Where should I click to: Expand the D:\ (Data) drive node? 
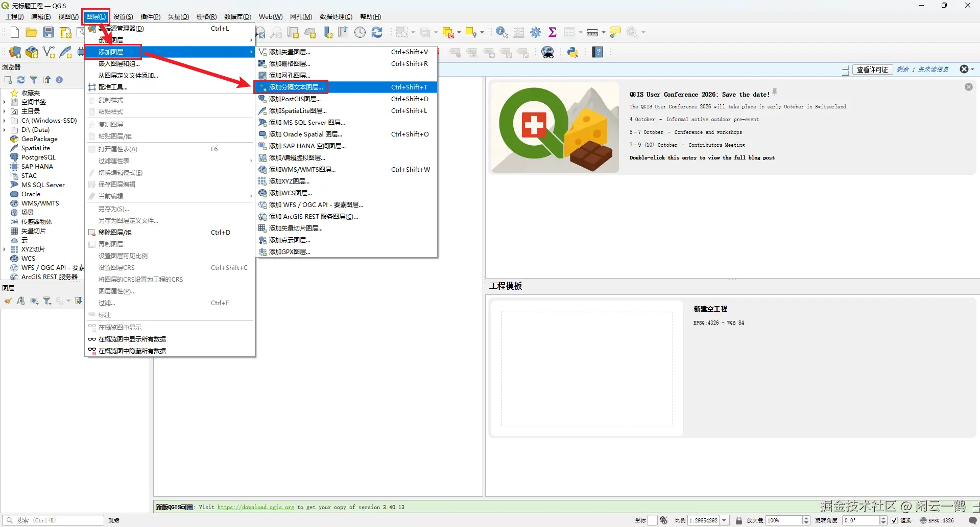click(x=5, y=130)
